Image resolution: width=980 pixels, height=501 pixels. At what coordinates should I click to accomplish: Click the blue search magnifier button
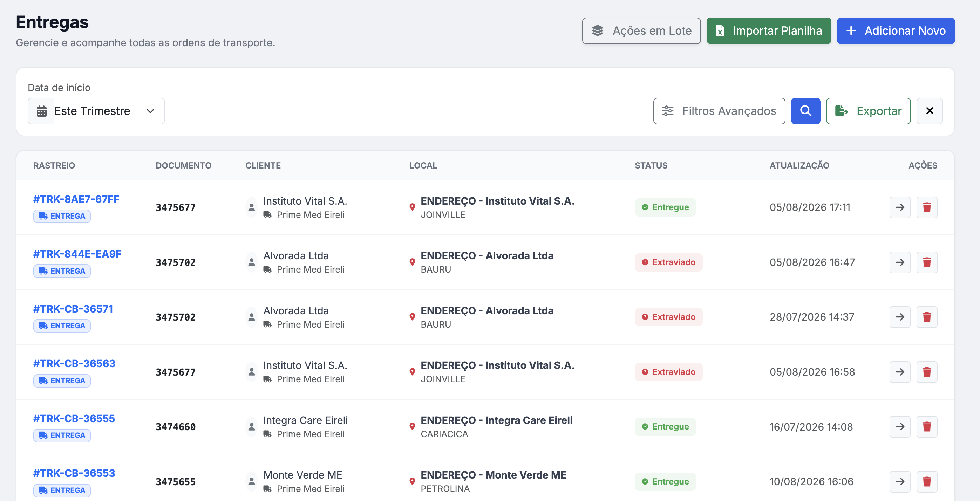pyautogui.click(x=805, y=111)
